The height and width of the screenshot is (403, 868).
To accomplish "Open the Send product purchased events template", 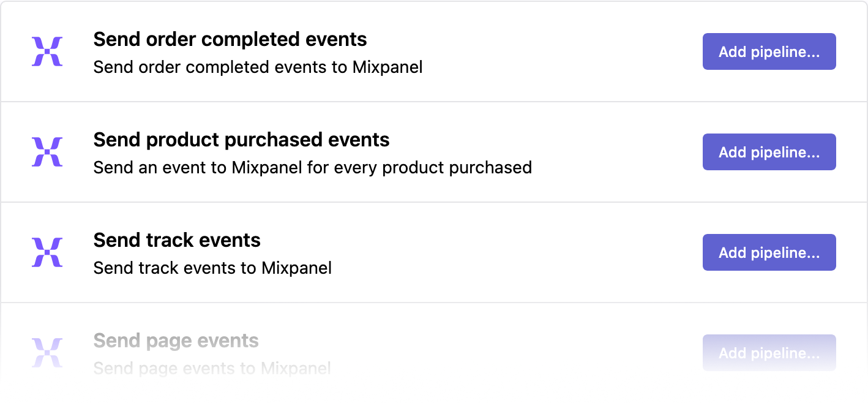I will 241,140.
